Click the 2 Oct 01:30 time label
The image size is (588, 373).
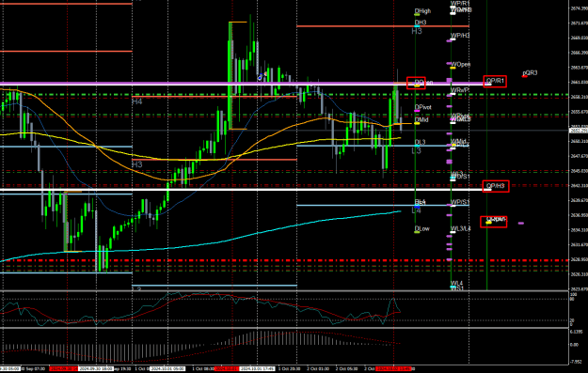pos(318,369)
